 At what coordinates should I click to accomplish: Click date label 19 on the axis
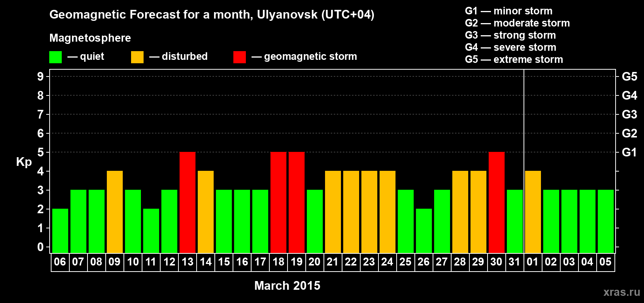(297, 262)
